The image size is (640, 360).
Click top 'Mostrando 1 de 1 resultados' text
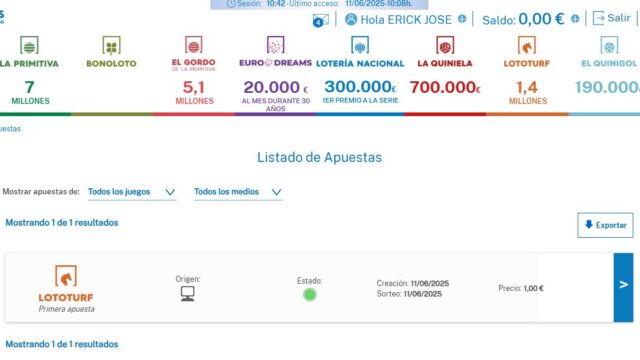(x=62, y=223)
